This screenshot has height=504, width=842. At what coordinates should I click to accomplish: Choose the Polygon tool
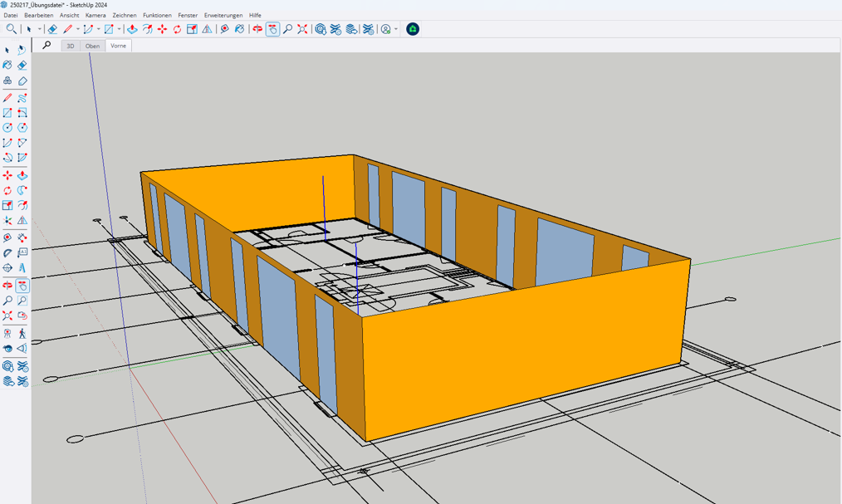[22, 128]
